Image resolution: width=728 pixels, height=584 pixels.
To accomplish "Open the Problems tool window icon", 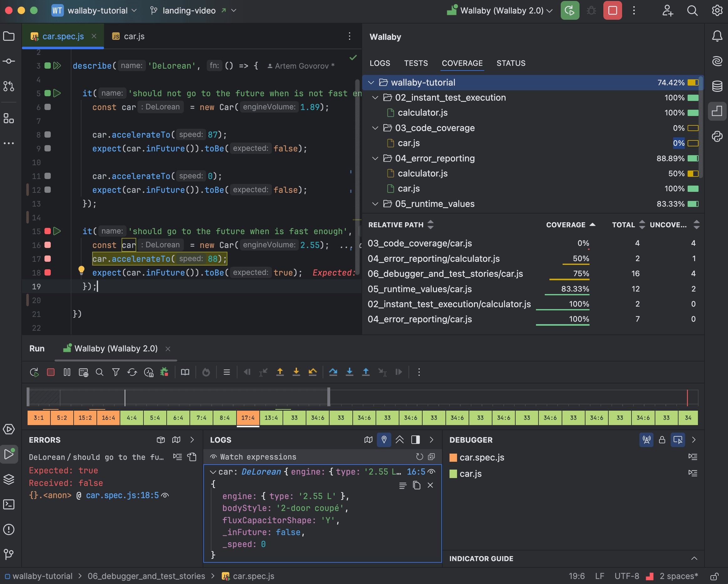I will (x=9, y=529).
